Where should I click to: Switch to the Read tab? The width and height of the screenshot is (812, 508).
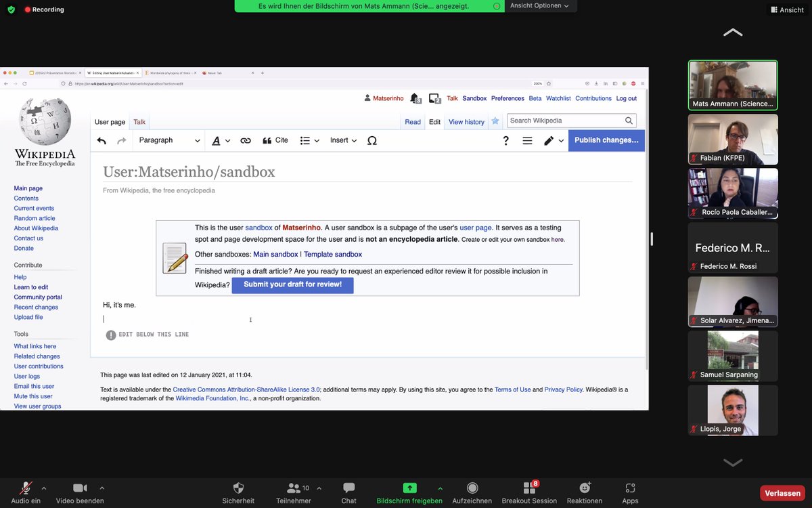(x=413, y=122)
